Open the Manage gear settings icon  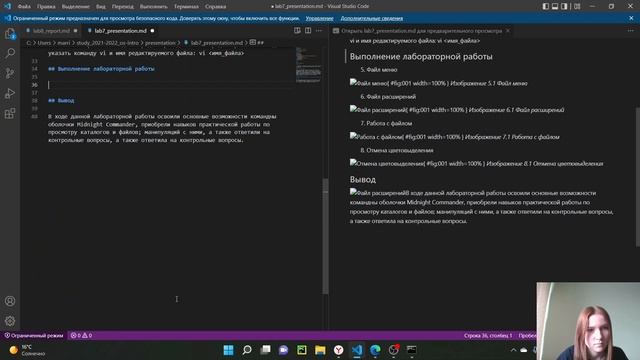[x=10, y=321]
